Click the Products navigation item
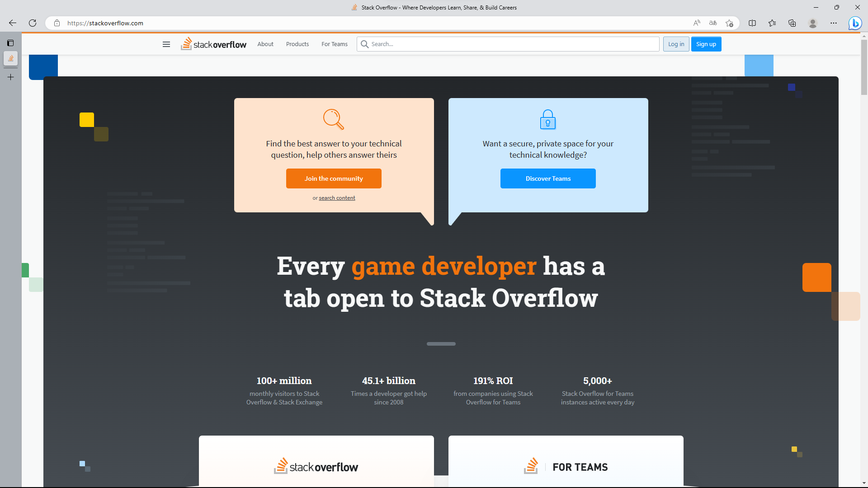This screenshot has height=488, width=868. tap(297, 43)
